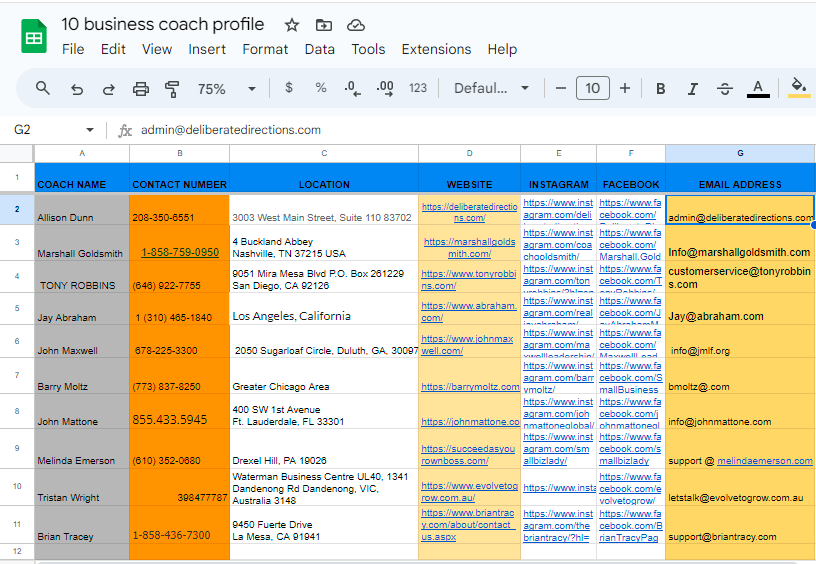Activate the paint format tool

[x=172, y=89]
